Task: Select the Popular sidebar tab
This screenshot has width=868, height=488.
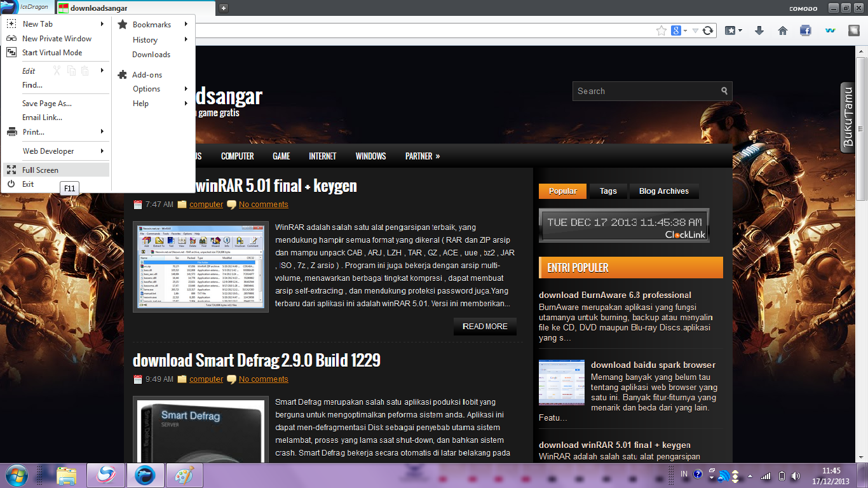Action: coord(563,191)
